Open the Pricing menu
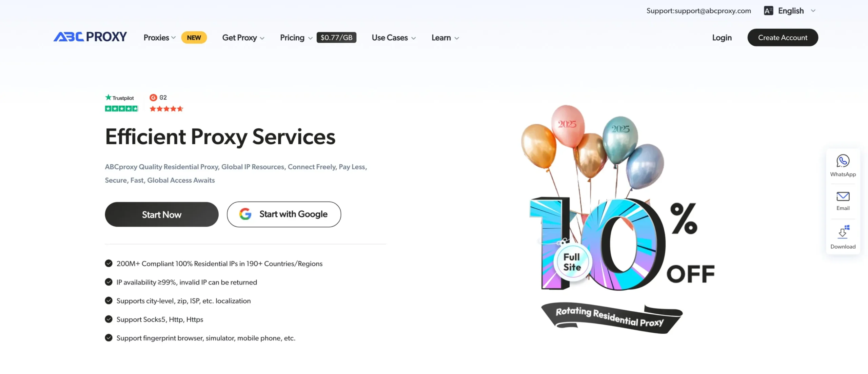868x374 pixels. pyautogui.click(x=296, y=38)
